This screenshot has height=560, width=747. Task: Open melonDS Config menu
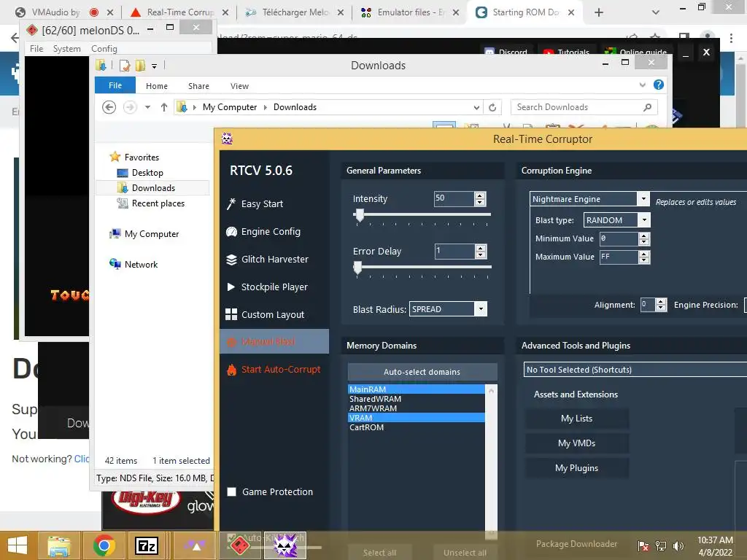tap(104, 49)
